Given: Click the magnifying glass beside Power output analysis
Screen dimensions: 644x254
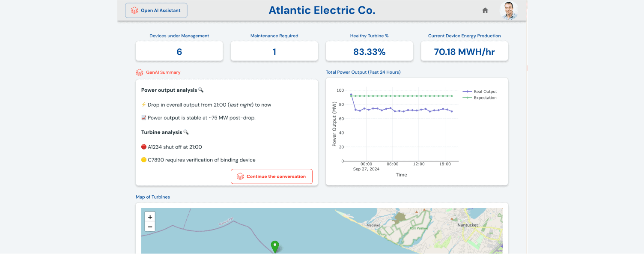Looking at the screenshot, I should point(201,90).
